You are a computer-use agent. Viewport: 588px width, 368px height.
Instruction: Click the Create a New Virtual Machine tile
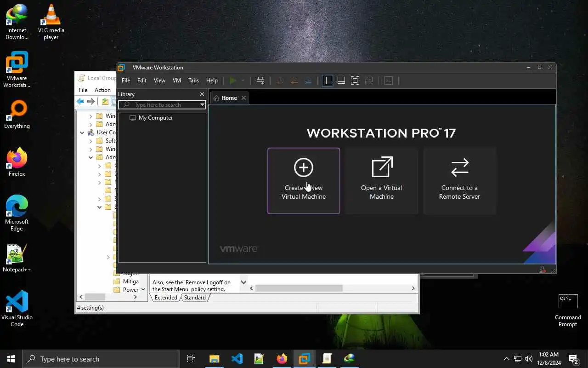pyautogui.click(x=304, y=181)
